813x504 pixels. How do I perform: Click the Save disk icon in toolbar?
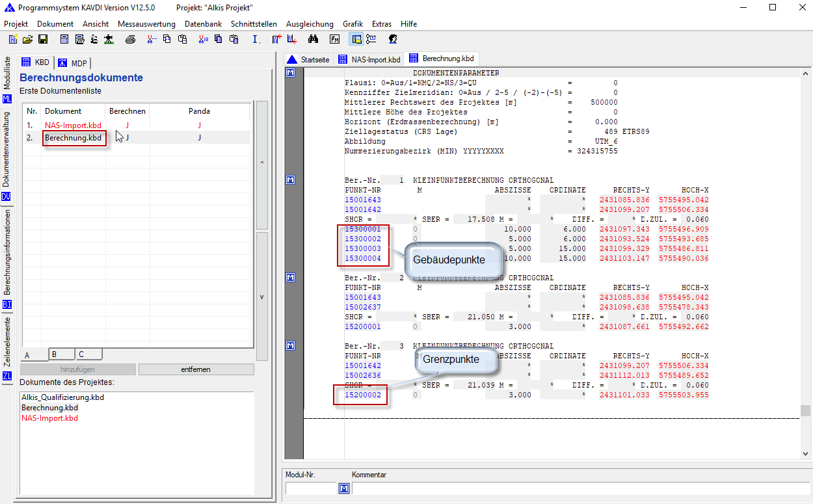pos(43,39)
